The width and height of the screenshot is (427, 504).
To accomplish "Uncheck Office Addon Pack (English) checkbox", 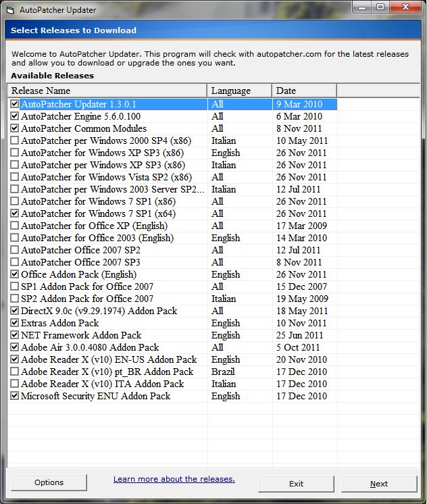I will point(14,274).
